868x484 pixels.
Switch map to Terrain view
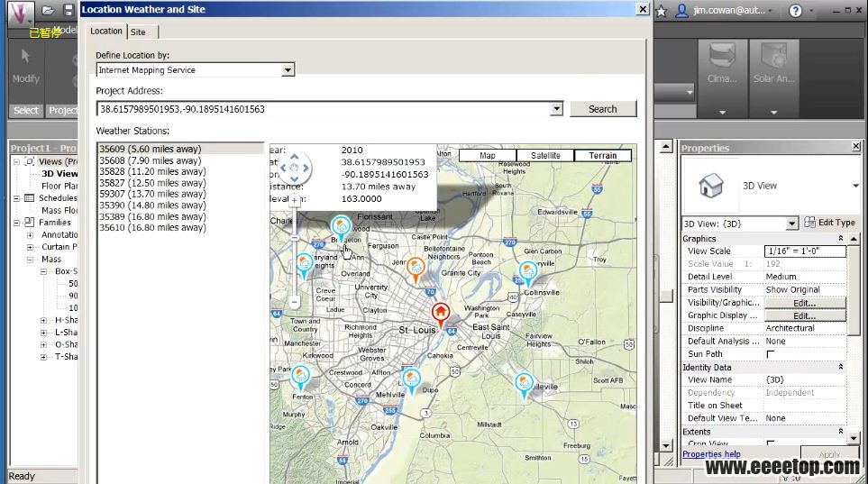coord(603,156)
